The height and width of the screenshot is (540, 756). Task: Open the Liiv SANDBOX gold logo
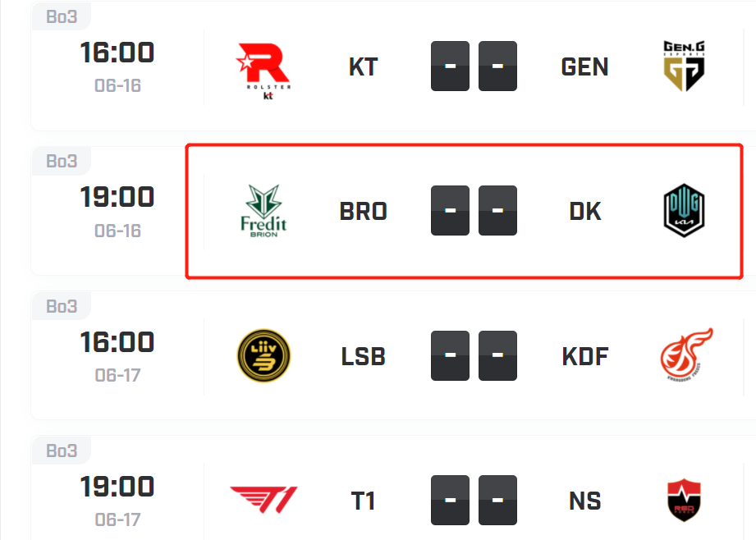pos(263,356)
